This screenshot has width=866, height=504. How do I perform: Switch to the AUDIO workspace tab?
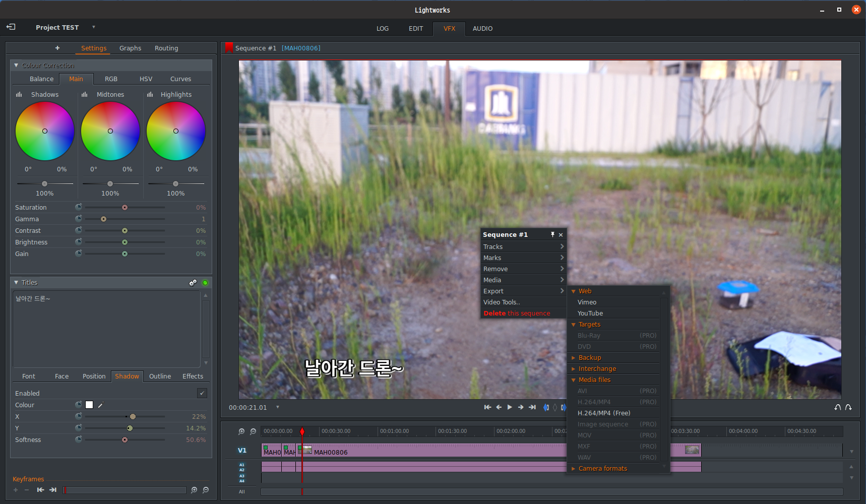[482, 28]
